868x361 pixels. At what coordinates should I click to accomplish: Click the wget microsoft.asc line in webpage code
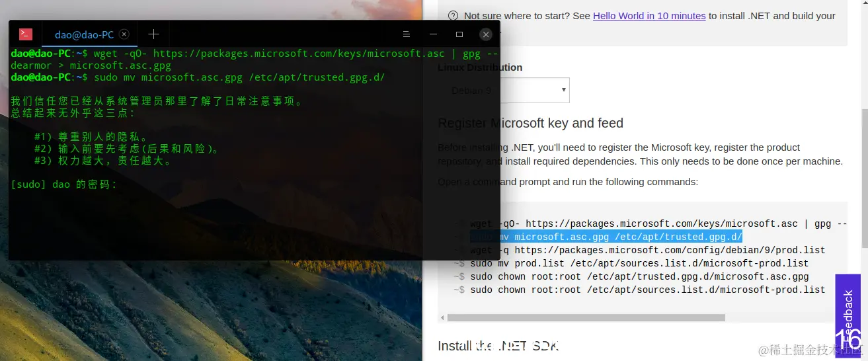point(659,223)
